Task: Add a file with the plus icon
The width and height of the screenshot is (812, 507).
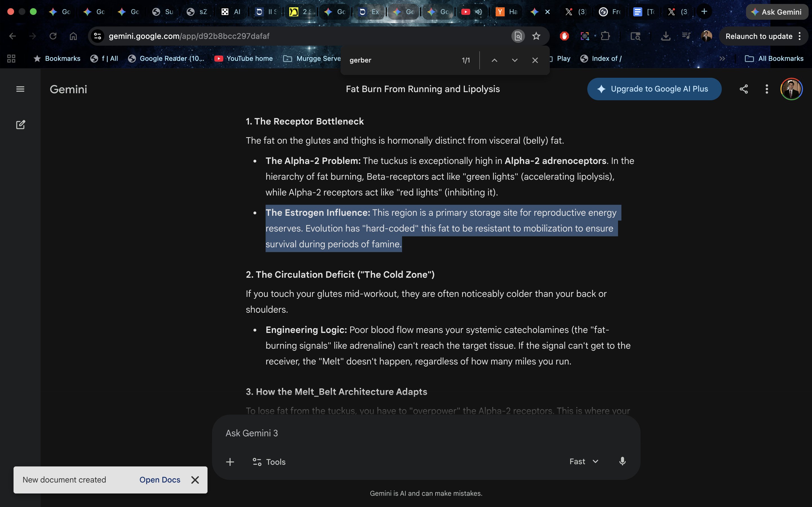Action: pos(230,462)
